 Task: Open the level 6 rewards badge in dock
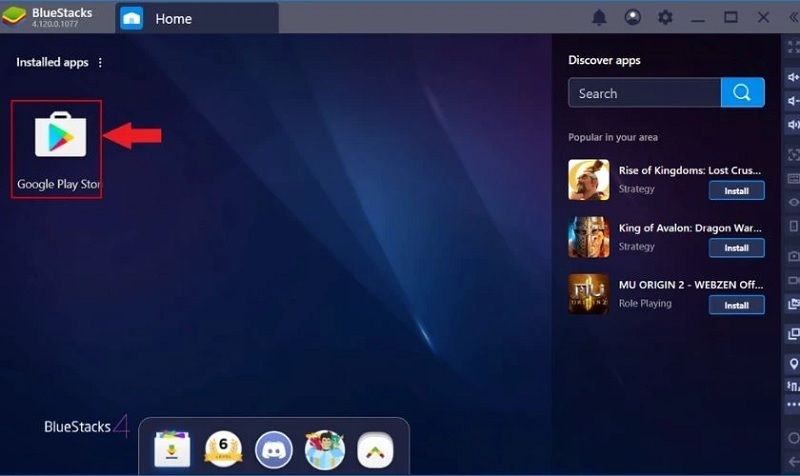[223, 449]
